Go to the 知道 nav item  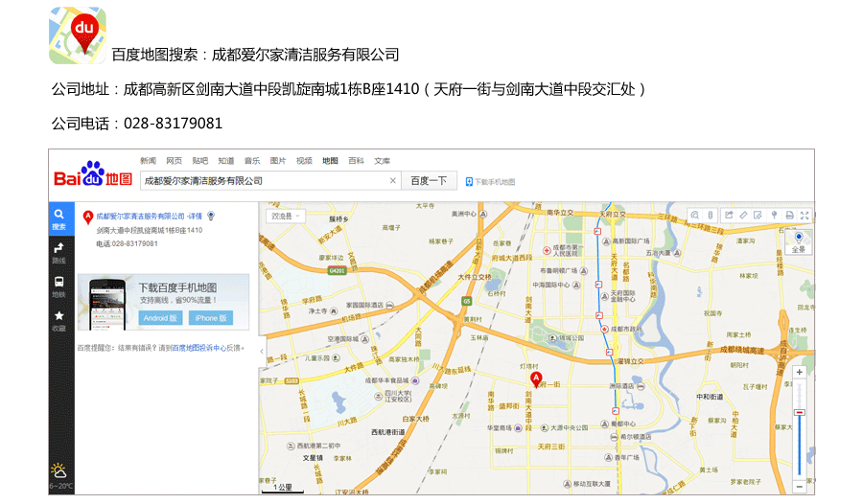(225, 161)
